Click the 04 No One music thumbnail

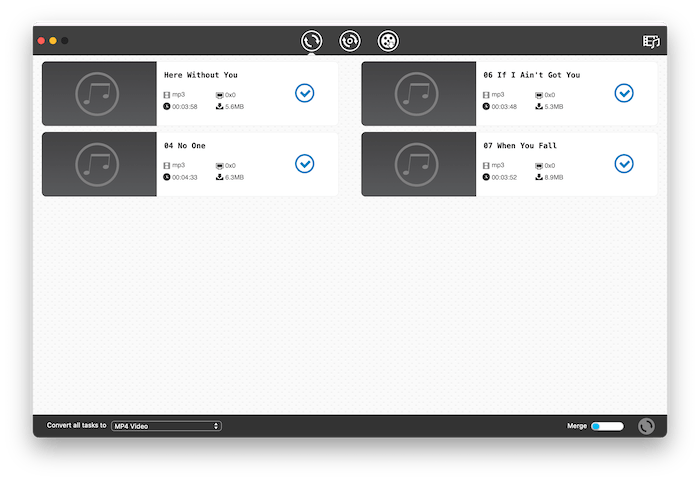99,164
